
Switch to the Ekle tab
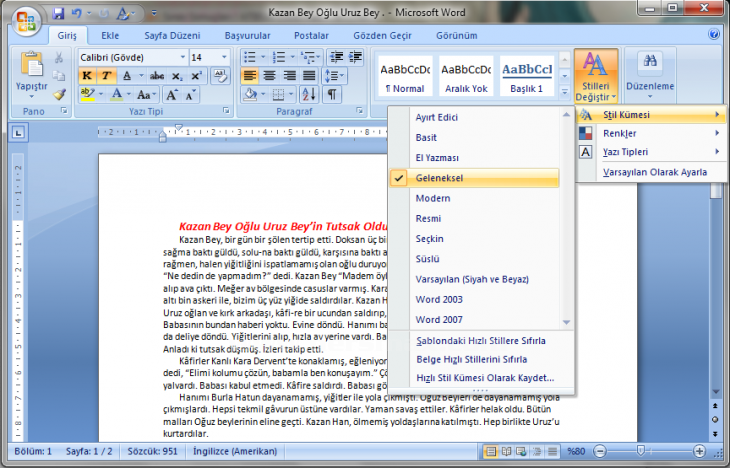click(x=110, y=35)
